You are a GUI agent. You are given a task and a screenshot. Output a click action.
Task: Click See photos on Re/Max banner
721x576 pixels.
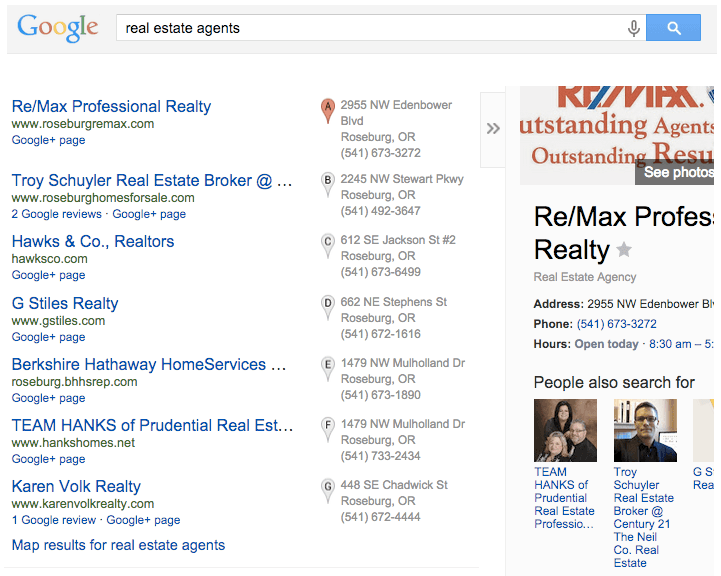pyautogui.click(x=675, y=172)
